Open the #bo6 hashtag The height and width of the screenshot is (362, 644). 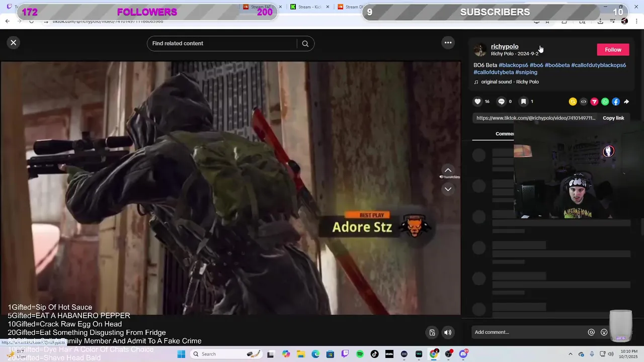pyautogui.click(x=536, y=65)
